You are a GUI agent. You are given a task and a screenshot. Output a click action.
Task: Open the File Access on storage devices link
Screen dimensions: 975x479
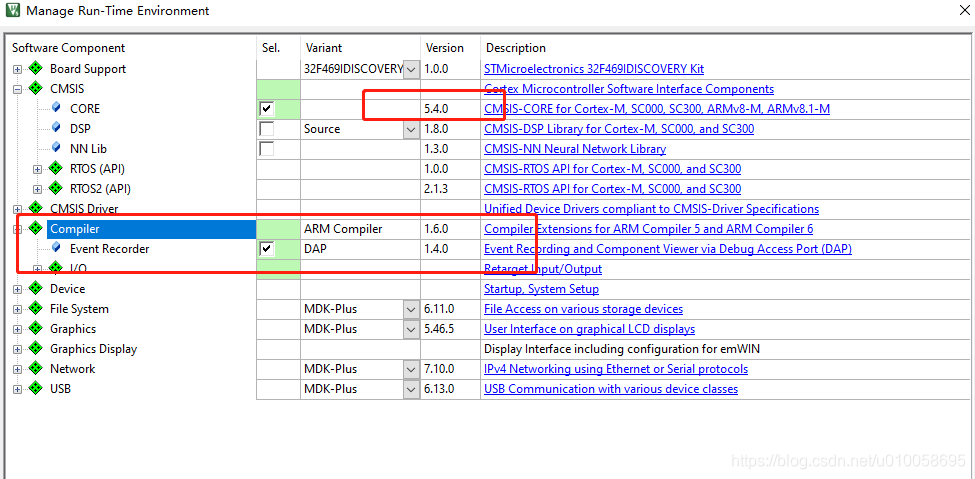click(x=583, y=309)
